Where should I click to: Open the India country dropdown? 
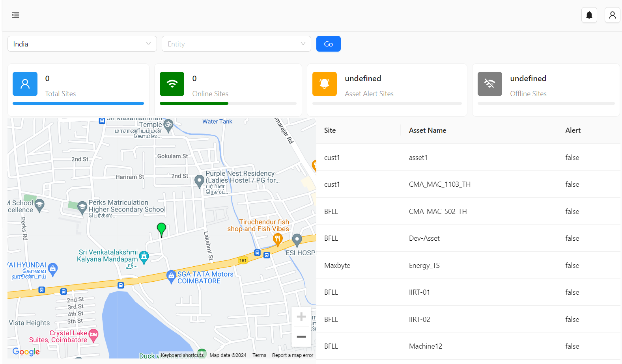[82, 44]
